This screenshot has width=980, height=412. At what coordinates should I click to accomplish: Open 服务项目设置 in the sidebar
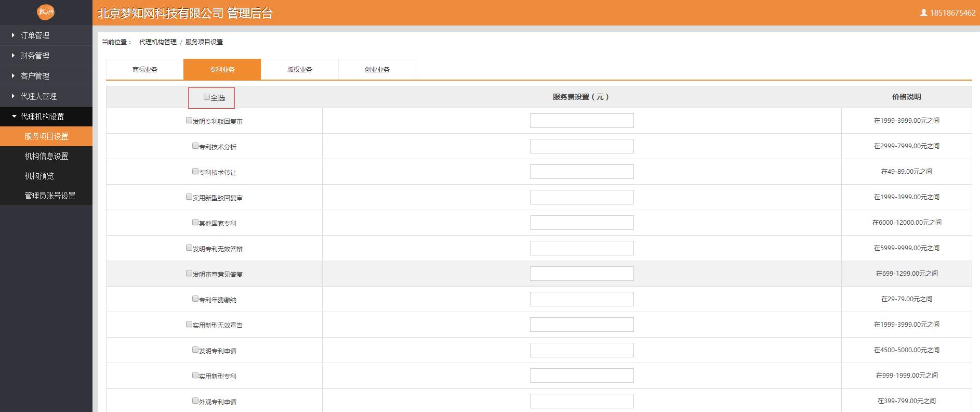(x=46, y=136)
